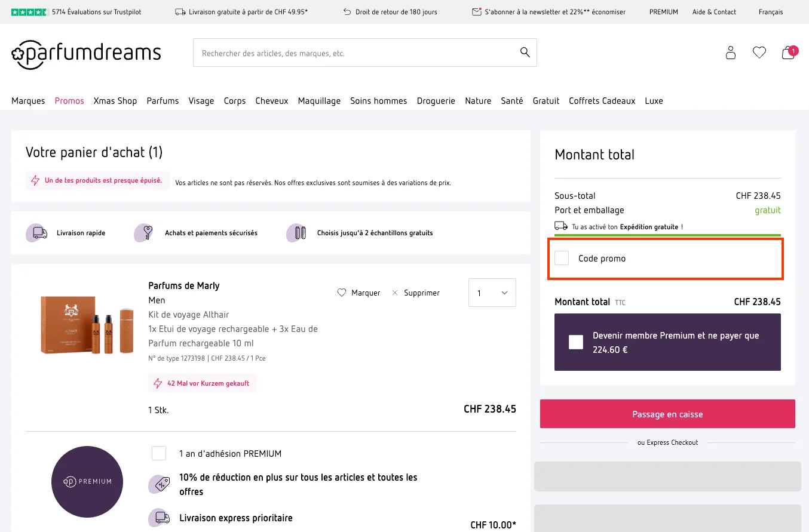
Task: Open the wishlist heart icon in the header
Action: coord(759,53)
